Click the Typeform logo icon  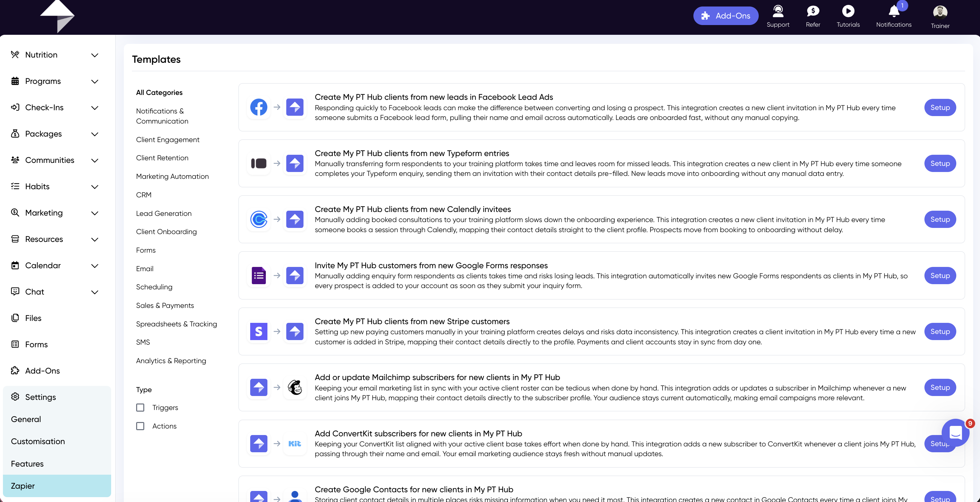[x=259, y=163]
